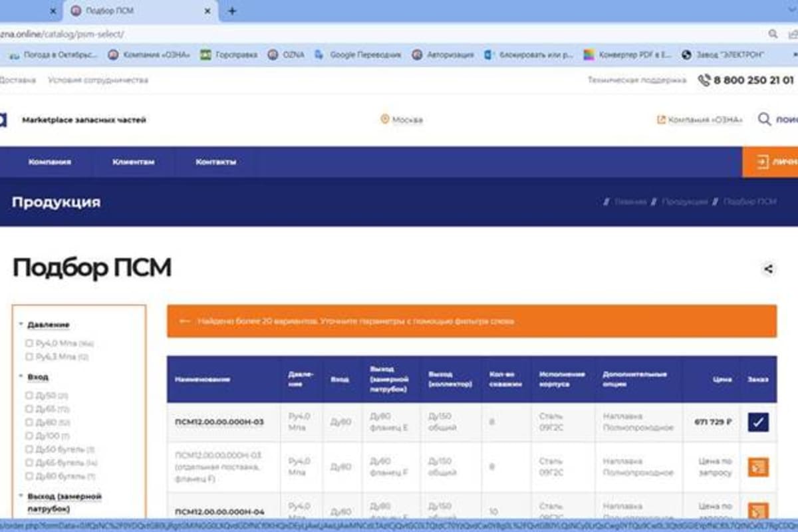Viewport: 798px width, 532px height.
Task: Close the Подбор ПСМ browser tab
Action: (x=208, y=11)
